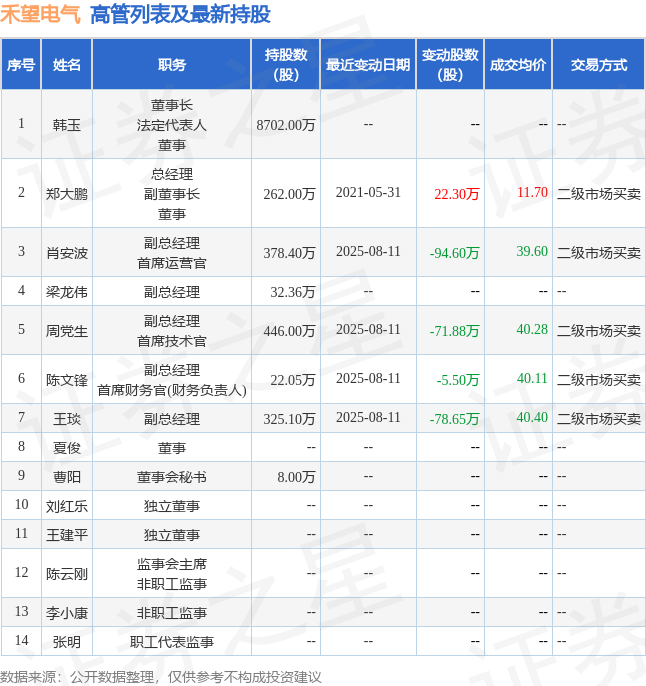Click the name 陈云刚

66,574
